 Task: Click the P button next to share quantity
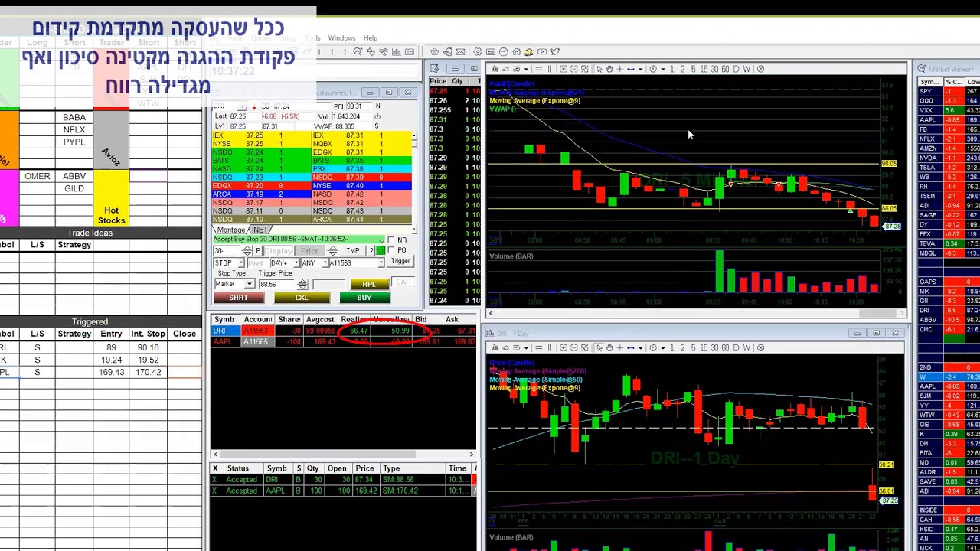258,251
